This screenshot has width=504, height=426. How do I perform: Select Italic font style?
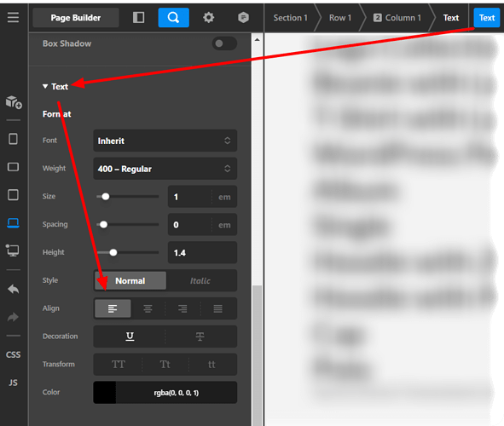click(200, 281)
